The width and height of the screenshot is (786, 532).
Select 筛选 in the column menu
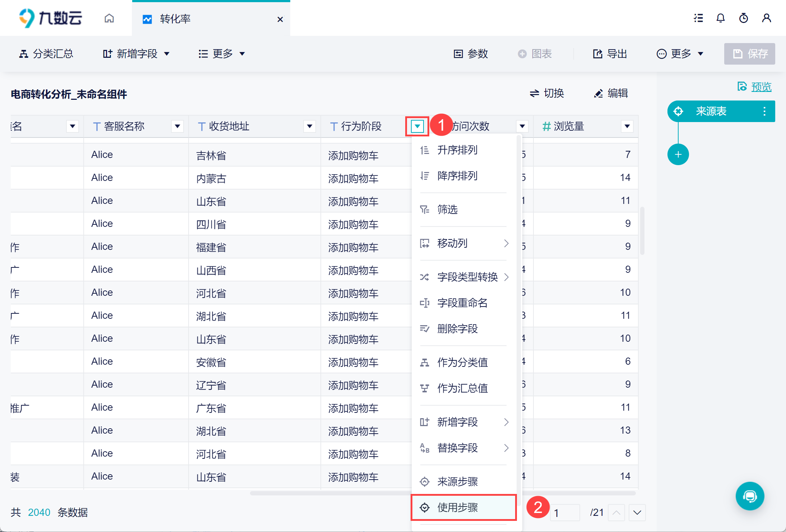point(447,209)
